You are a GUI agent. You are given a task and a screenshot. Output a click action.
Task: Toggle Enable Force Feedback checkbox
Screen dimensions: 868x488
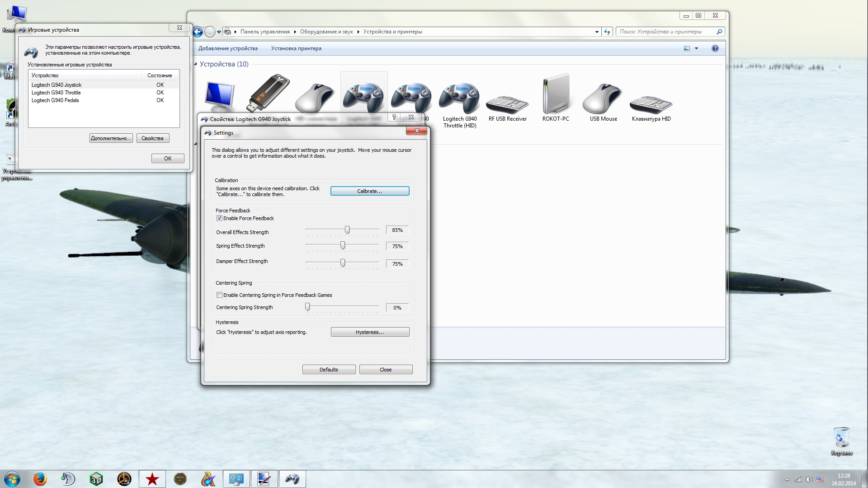tap(219, 218)
